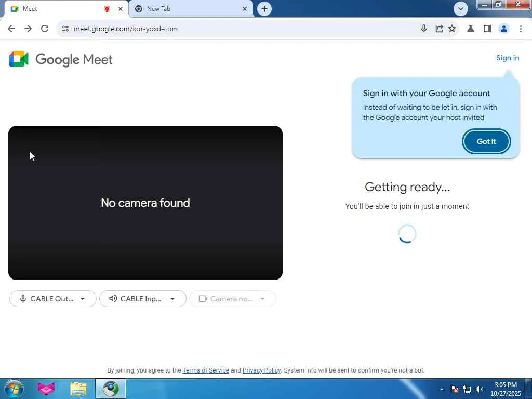Click the Sign in link
532x399 pixels.
click(507, 58)
